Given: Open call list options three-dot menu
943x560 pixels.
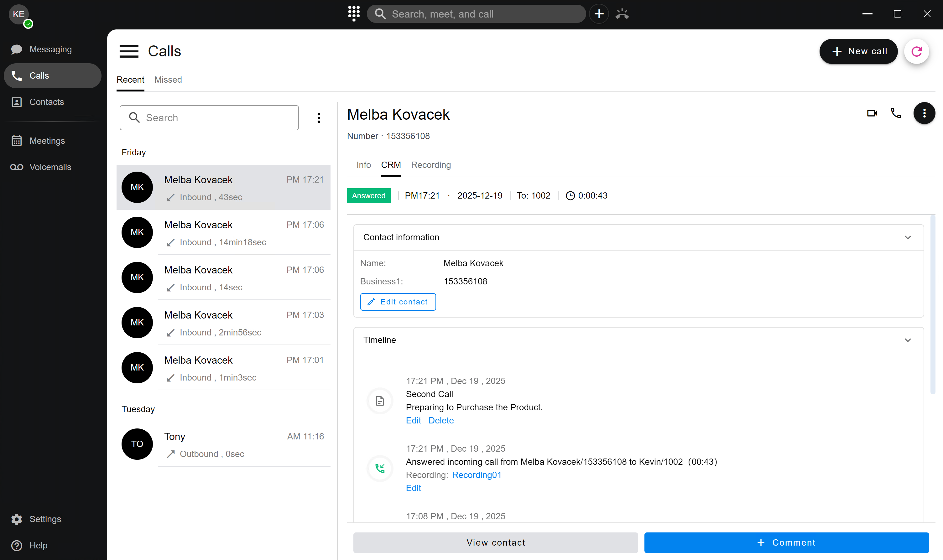Looking at the screenshot, I should [319, 118].
